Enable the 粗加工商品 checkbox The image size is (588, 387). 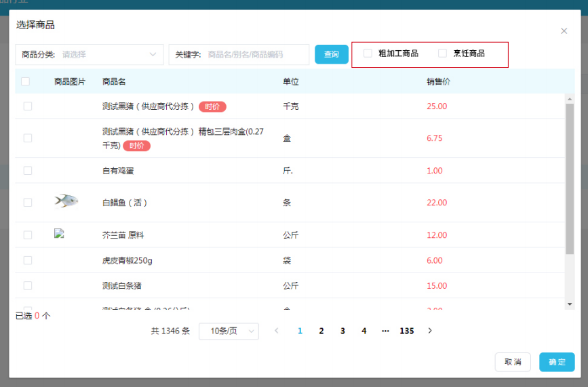(x=368, y=53)
